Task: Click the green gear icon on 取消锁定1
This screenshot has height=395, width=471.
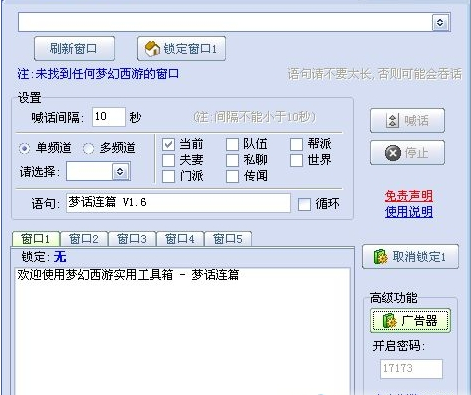Action: 380,257
